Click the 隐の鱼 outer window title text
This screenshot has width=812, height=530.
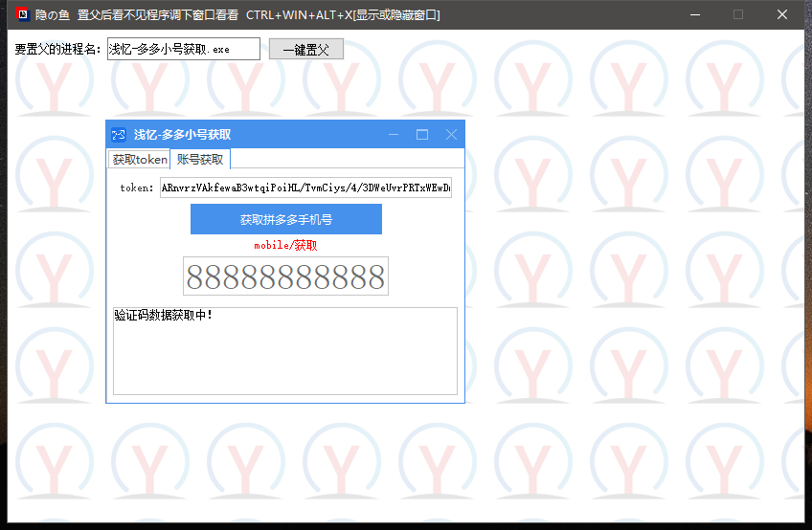coord(237,14)
